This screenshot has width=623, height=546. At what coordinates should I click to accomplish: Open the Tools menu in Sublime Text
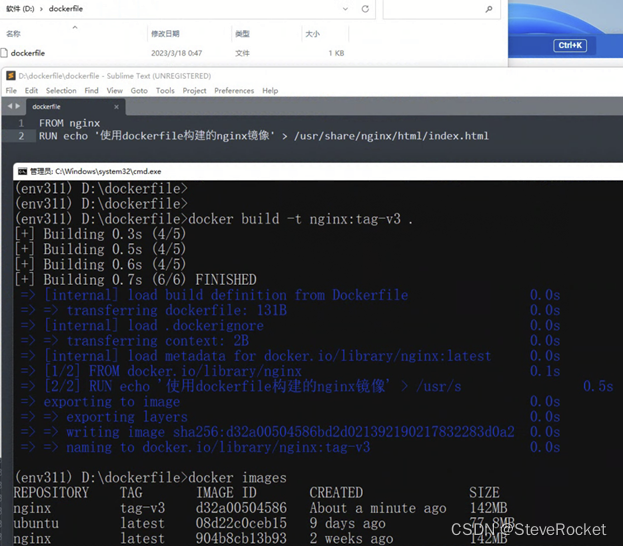pos(165,91)
